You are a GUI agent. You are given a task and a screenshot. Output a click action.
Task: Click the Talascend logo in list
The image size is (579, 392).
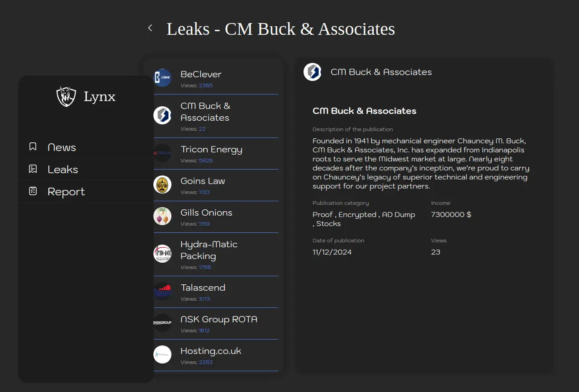(162, 291)
